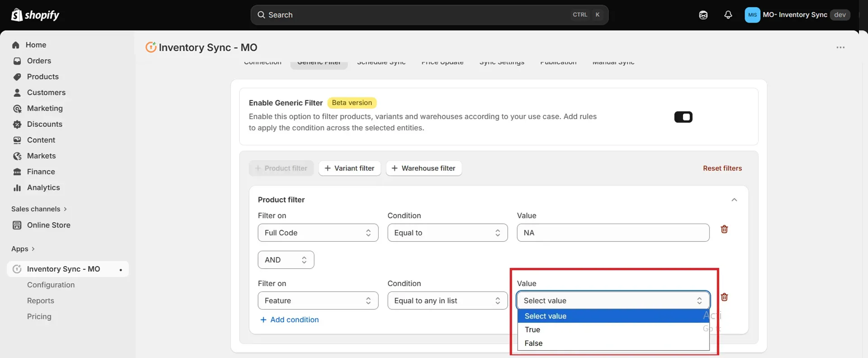Click Reset filters
Screen dimensions: 868x358
click(722, 168)
